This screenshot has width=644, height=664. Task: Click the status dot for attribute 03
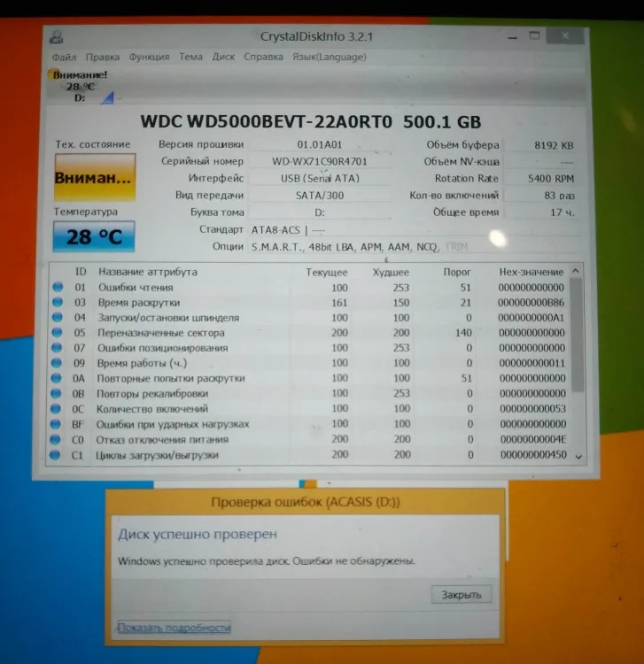(58, 303)
